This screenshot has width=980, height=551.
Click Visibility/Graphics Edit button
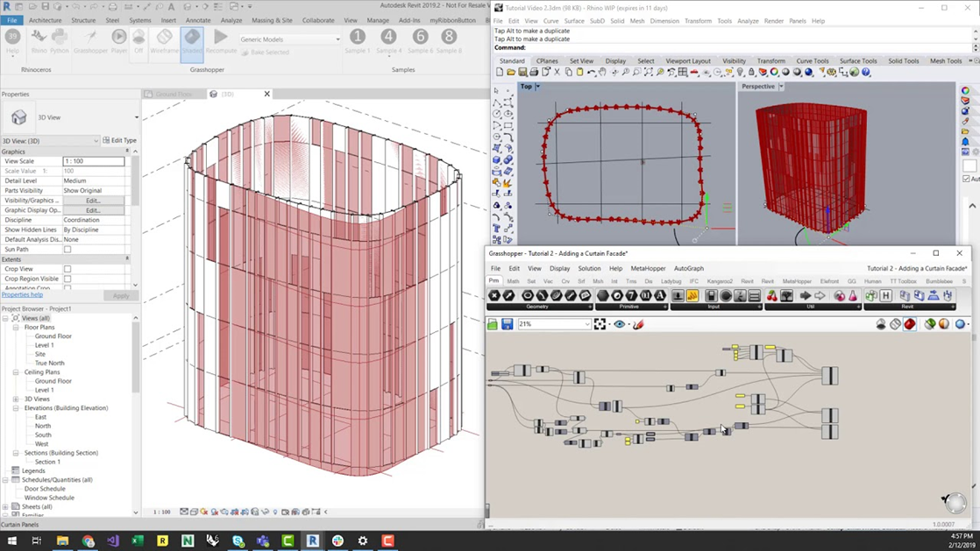[x=93, y=201]
